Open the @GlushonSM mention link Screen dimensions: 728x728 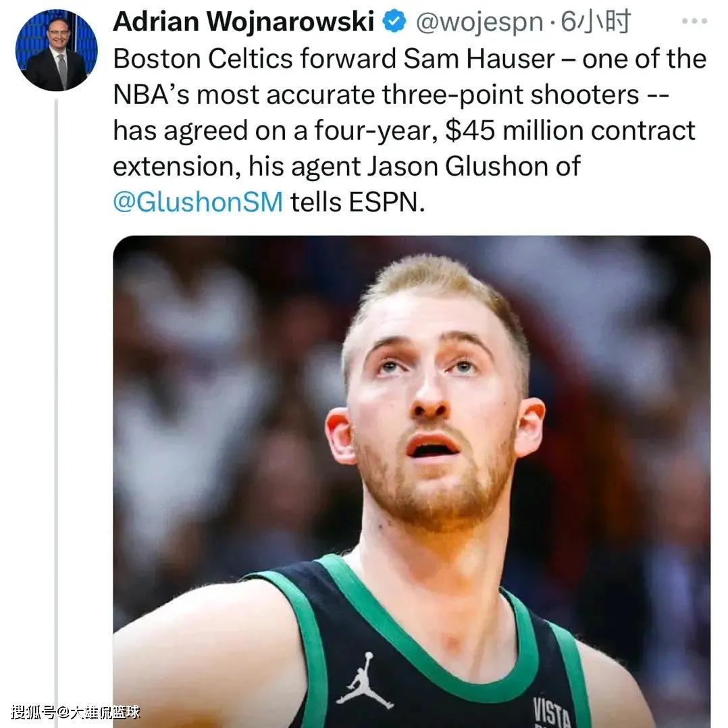coord(198,202)
